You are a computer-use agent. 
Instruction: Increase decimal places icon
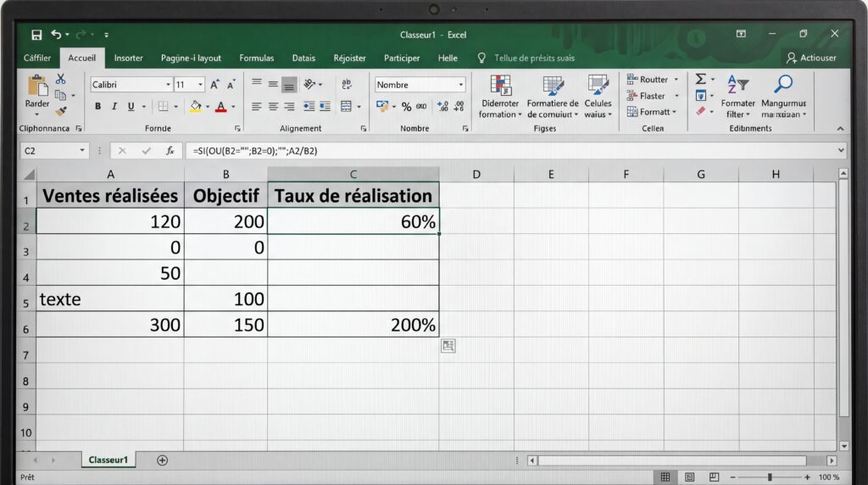click(x=442, y=106)
